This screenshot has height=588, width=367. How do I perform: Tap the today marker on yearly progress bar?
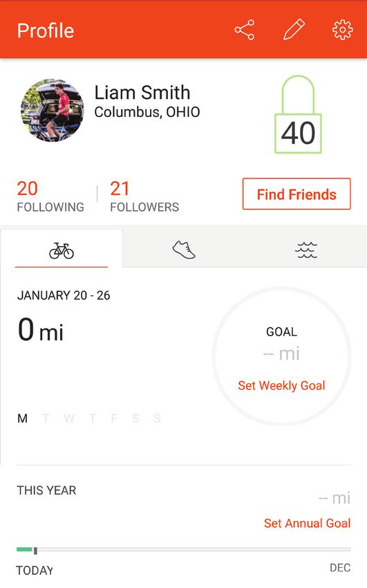coord(35,551)
